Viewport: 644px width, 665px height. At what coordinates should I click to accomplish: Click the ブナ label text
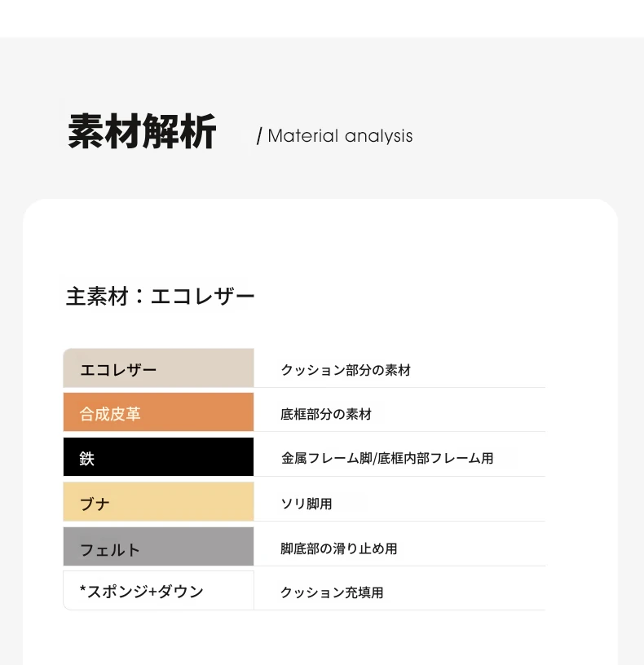[95, 504]
